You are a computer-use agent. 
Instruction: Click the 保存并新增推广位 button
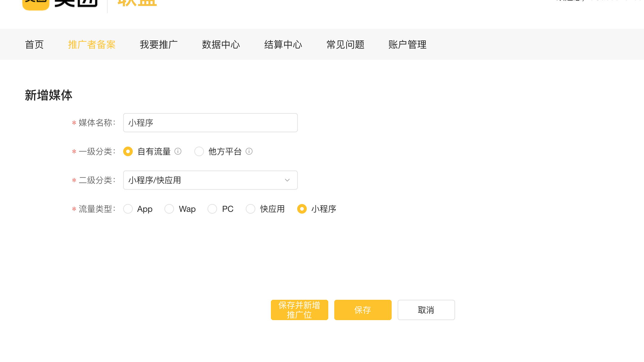coord(300,310)
